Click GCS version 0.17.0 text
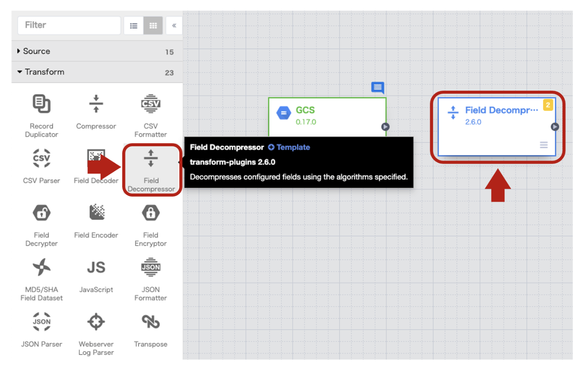The height and width of the screenshot is (371, 588). tap(306, 122)
